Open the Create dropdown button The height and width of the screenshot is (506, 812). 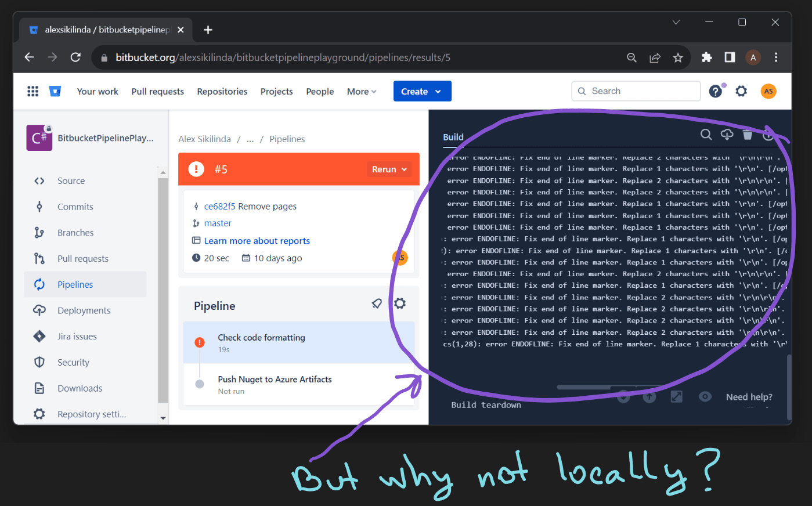422,91
